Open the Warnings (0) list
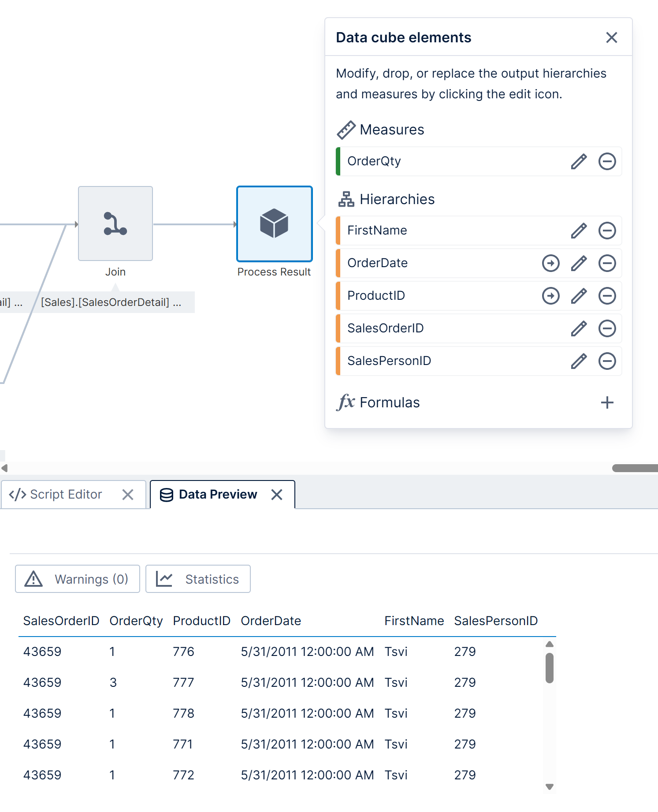 (78, 579)
